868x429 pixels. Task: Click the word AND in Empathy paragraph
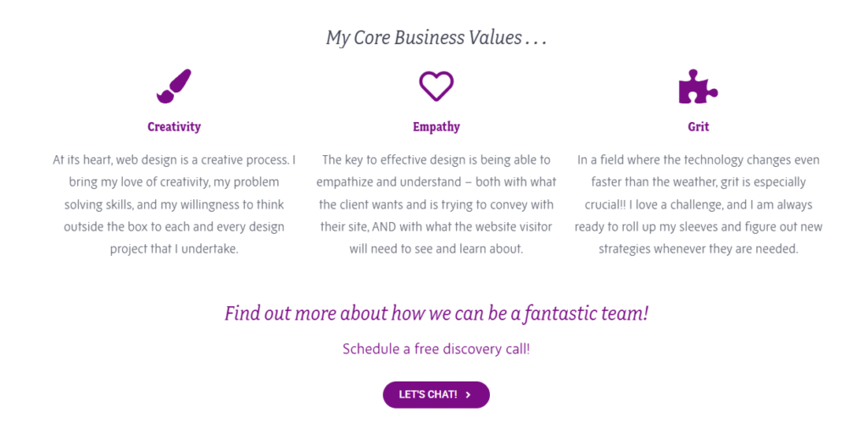(386, 227)
